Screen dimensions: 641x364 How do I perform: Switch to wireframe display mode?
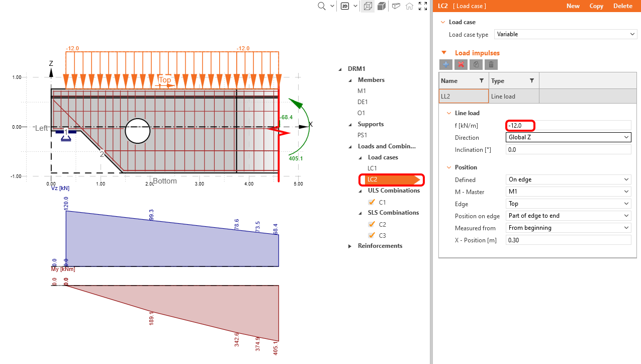(368, 7)
